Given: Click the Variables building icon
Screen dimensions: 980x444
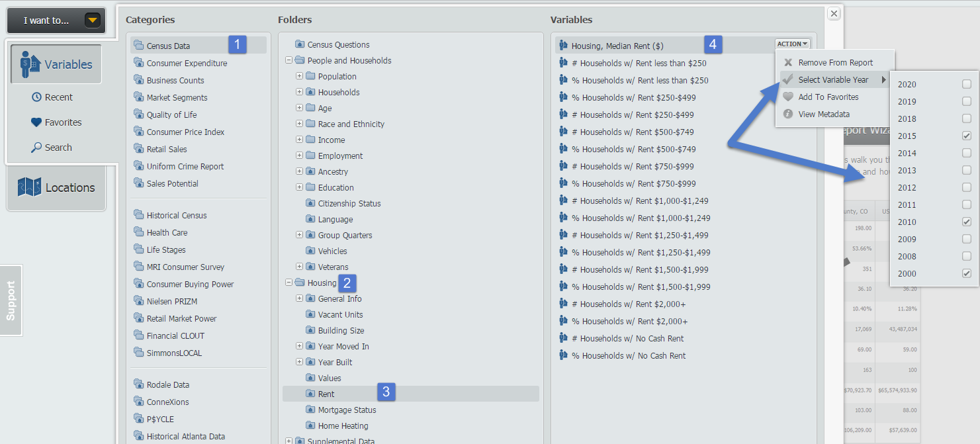Looking at the screenshot, I should click(x=26, y=64).
